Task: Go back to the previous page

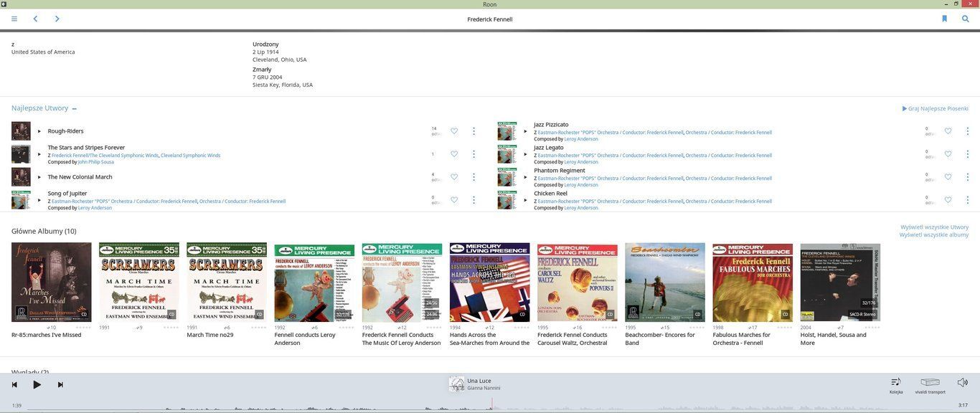Action: pyautogui.click(x=35, y=19)
